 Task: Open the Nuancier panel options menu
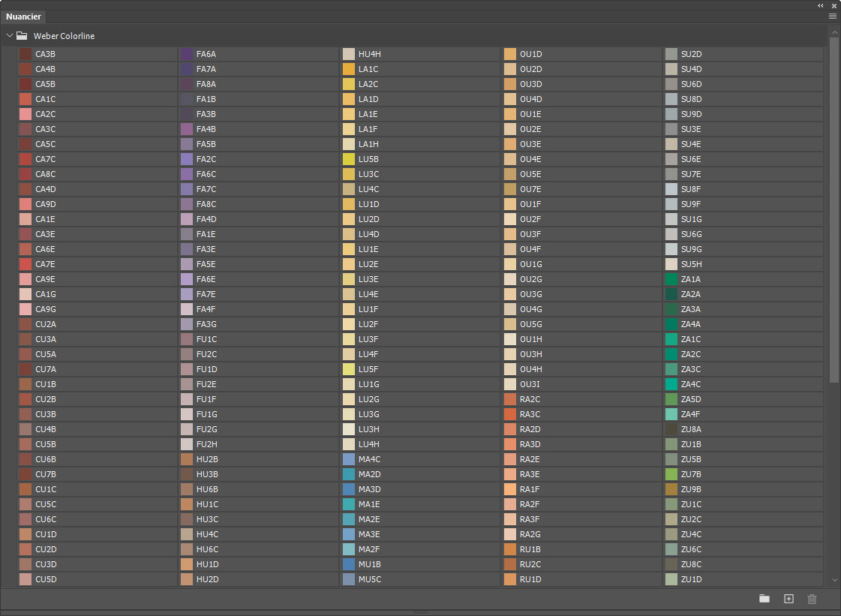point(833,16)
